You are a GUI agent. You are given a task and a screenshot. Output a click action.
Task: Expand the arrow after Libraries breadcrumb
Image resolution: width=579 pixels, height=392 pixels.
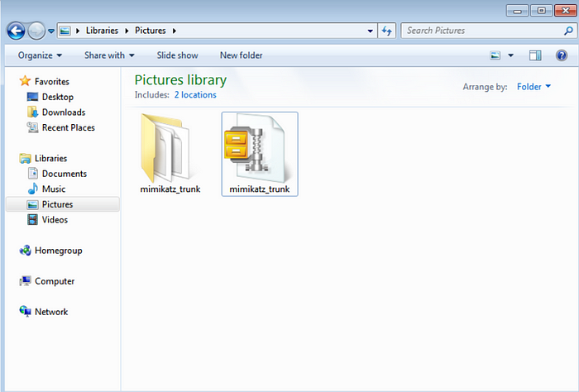127,31
